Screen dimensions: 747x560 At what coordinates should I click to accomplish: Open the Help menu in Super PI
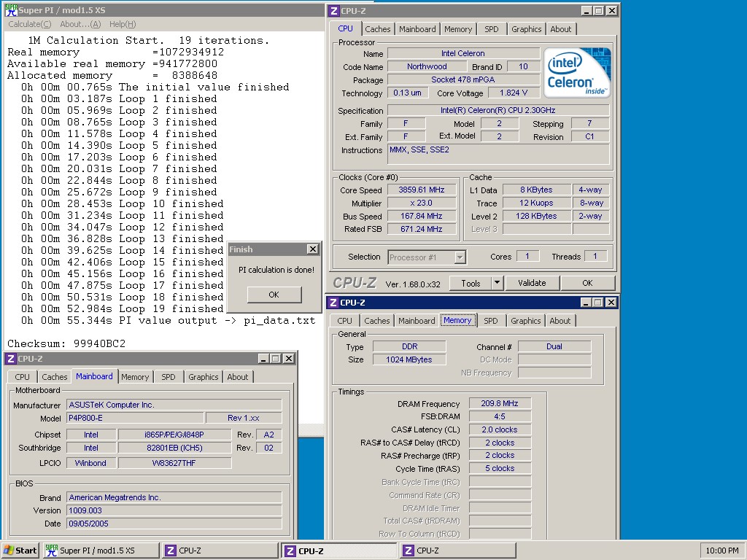click(123, 24)
